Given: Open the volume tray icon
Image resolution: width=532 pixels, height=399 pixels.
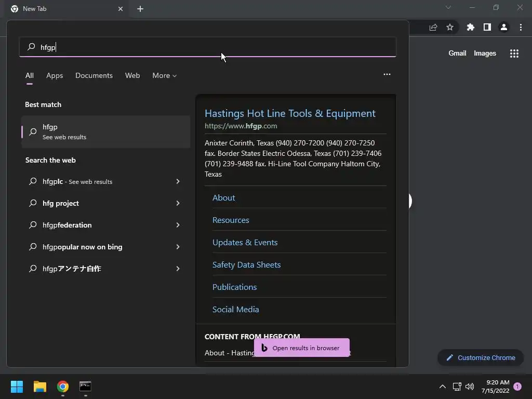Looking at the screenshot, I should click(470, 387).
